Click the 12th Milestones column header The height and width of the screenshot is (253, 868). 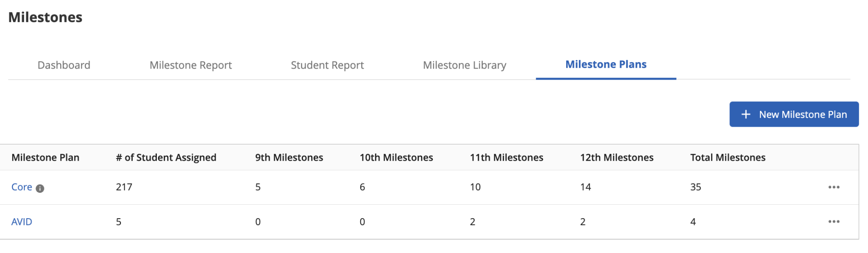pyautogui.click(x=617, y=157)
